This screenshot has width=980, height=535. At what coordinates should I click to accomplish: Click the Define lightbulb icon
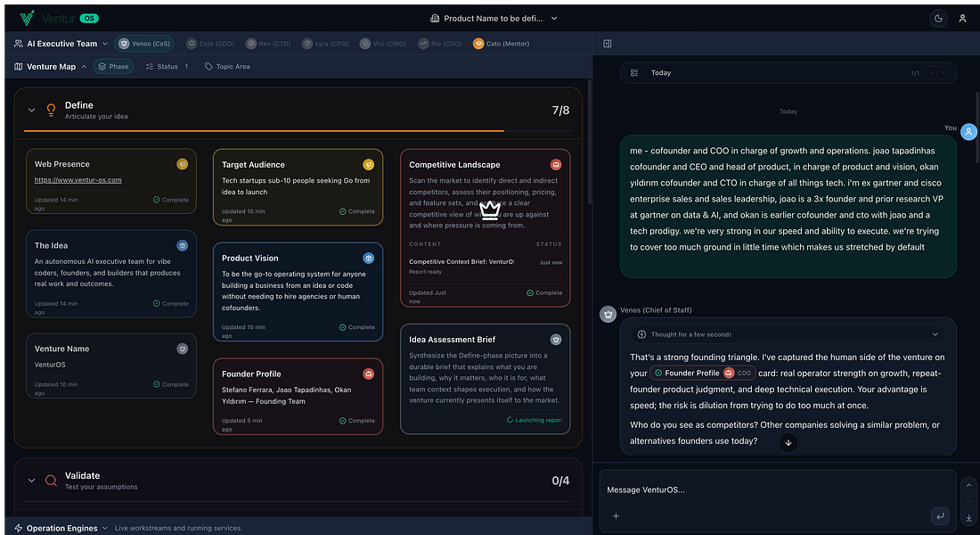(52, 111)
